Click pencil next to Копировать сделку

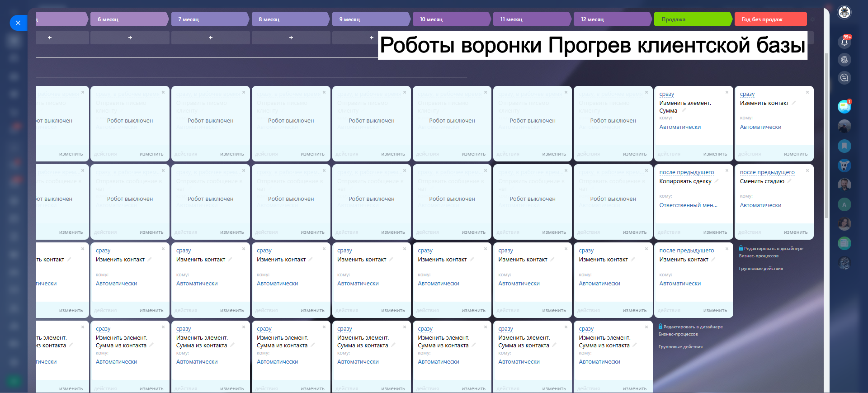pos(716,181)
